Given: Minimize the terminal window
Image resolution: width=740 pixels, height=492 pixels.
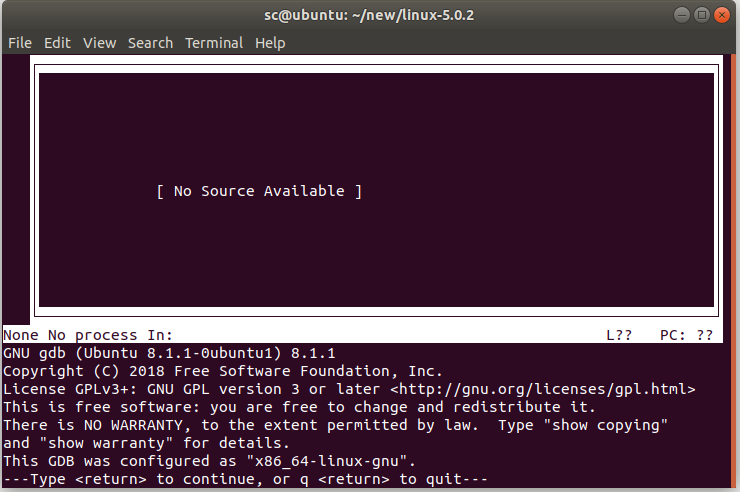Looking at the screenshot, I should pos(681,15).
